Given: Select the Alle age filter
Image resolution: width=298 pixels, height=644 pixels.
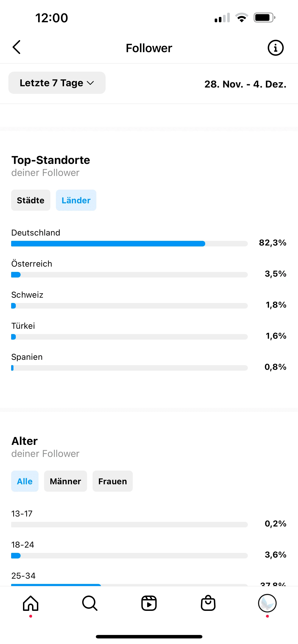Looking at the screenshot, I should coord(25,481).
